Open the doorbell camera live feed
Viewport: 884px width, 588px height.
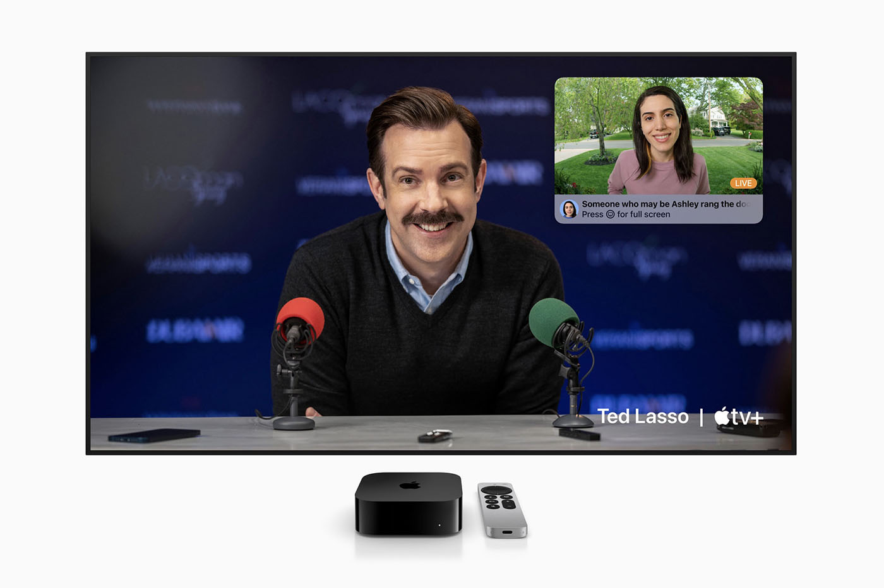click(658, 136)
